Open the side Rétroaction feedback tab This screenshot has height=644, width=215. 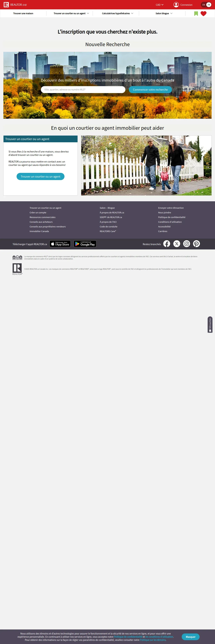[x=210, y=325]
